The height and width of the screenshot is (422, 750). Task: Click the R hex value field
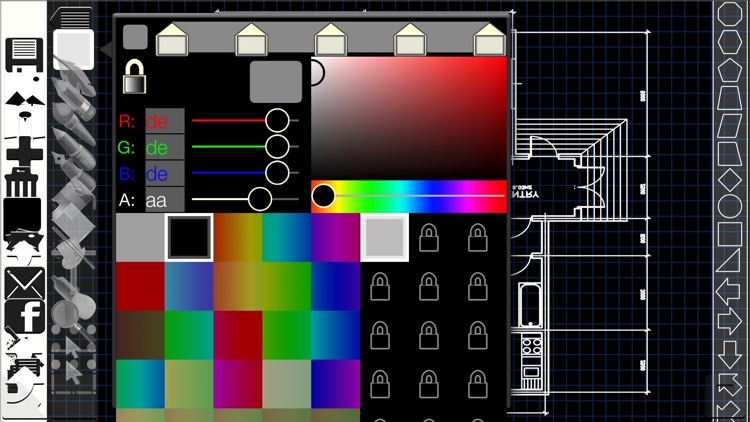[x=165, y=121]
